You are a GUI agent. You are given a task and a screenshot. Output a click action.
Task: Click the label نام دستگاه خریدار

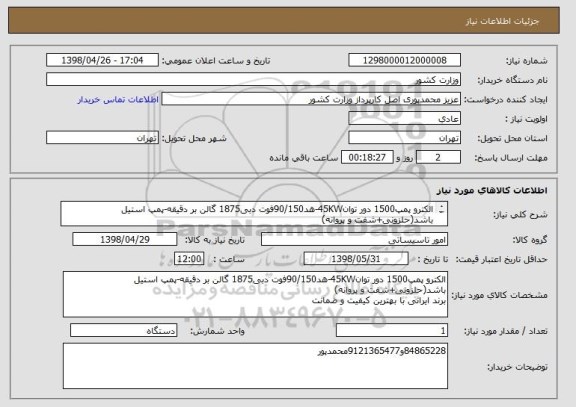tap(512, 80)
